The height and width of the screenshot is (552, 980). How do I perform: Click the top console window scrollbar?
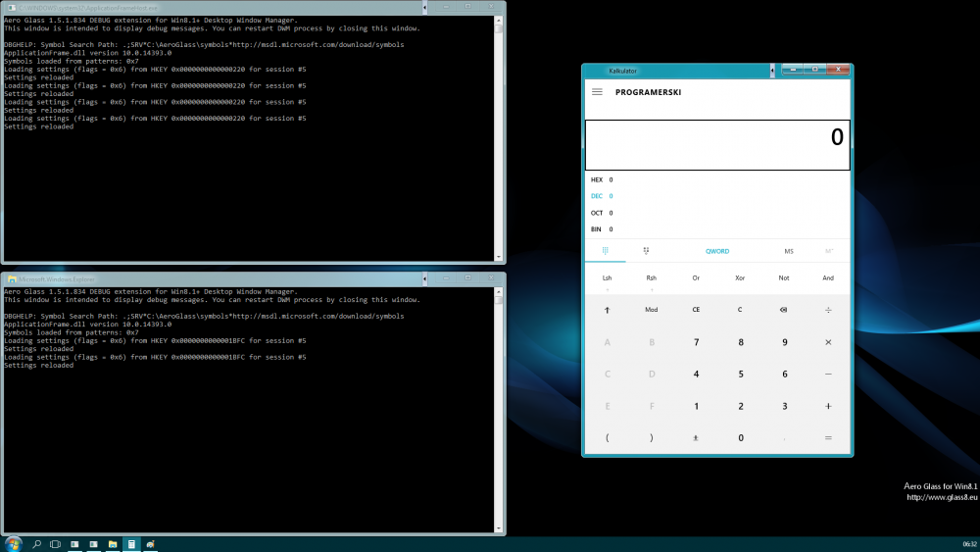(x=500, y=137)
